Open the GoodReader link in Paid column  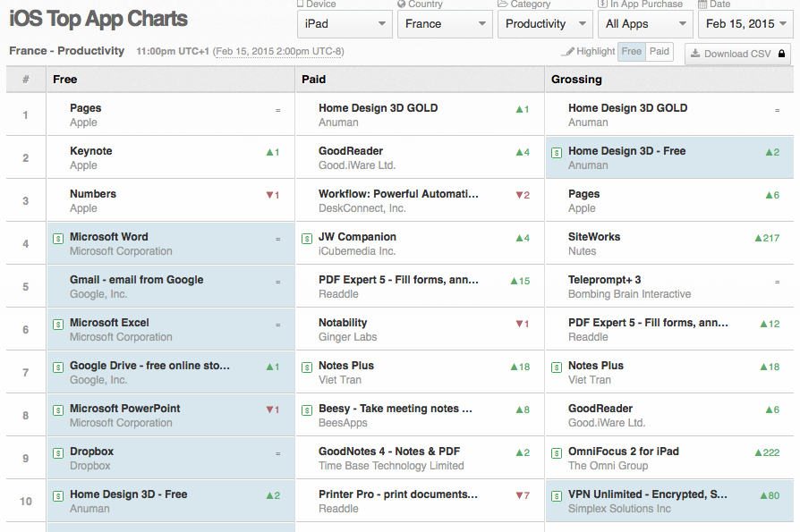point(351,151)
